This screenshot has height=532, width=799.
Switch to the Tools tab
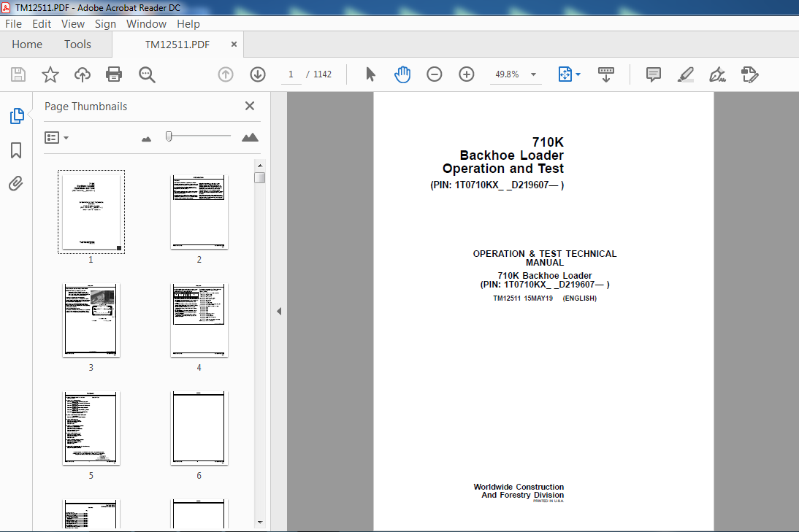tap(77, 45)
